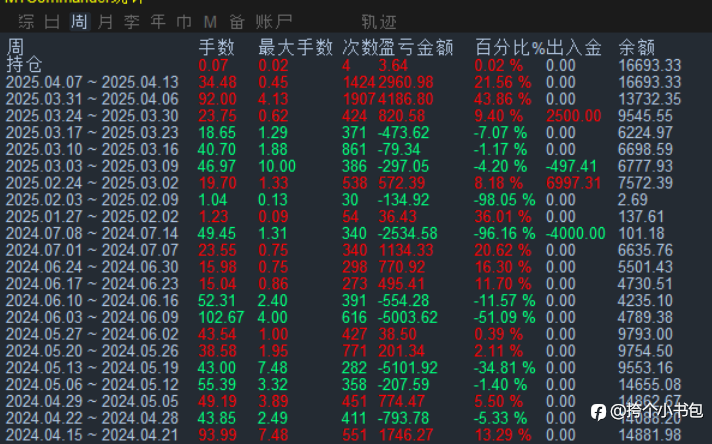Click the -497.41 withdrawal value

(571, 166)
